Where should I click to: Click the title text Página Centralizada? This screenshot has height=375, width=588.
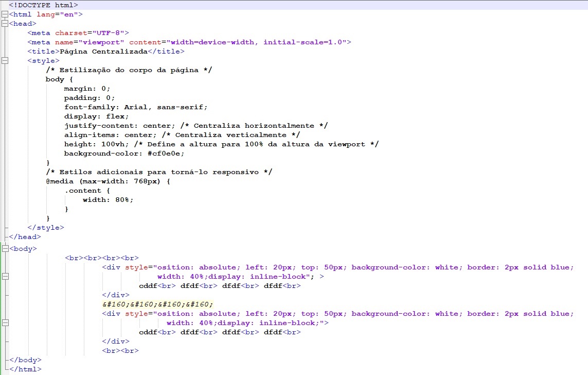tap(103, 52)
